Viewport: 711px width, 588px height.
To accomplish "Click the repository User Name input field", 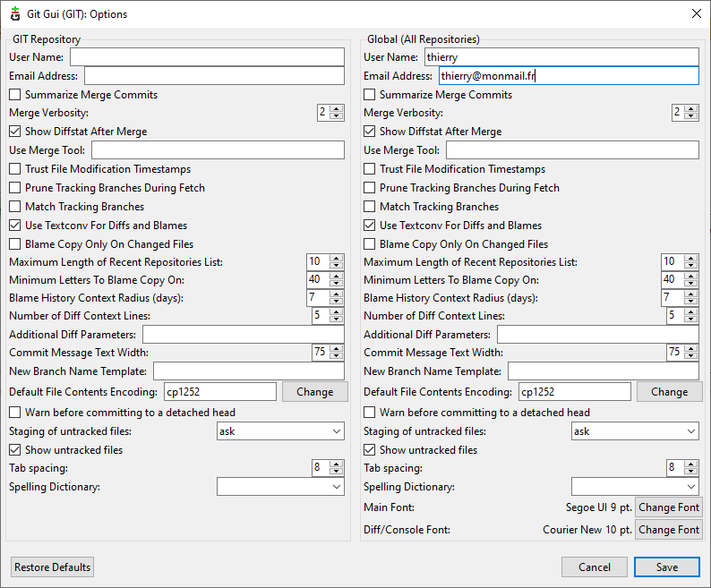I will point(207,57).
